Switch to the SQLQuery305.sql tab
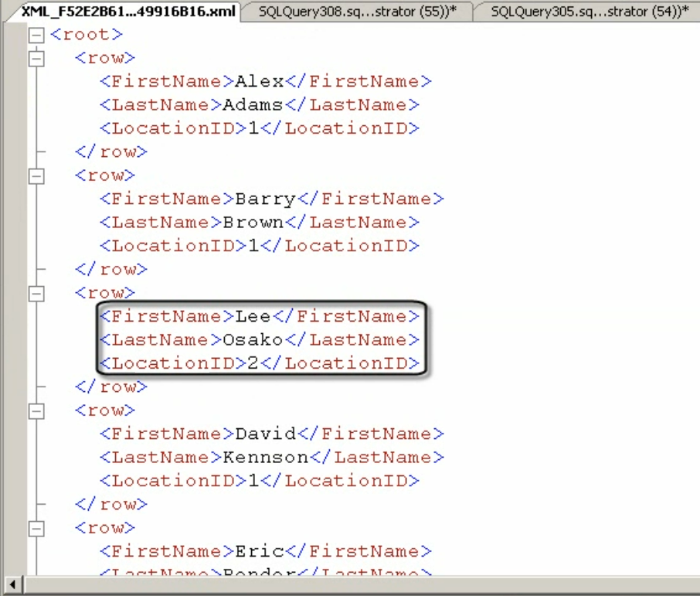Image resolution: width=700 pixels, height=596 pixels. 590,11
